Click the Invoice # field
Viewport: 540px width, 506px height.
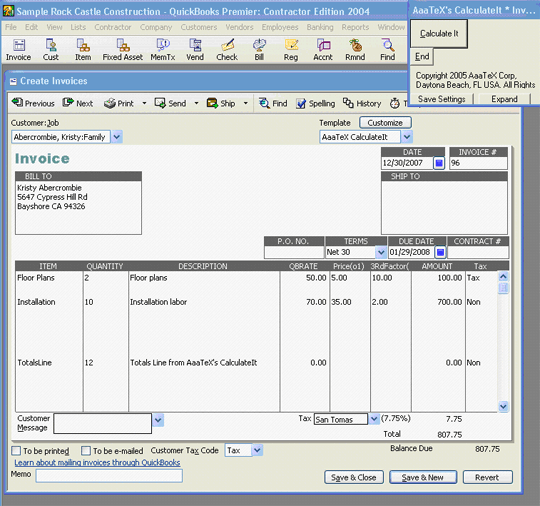click(x=478, y=163)
